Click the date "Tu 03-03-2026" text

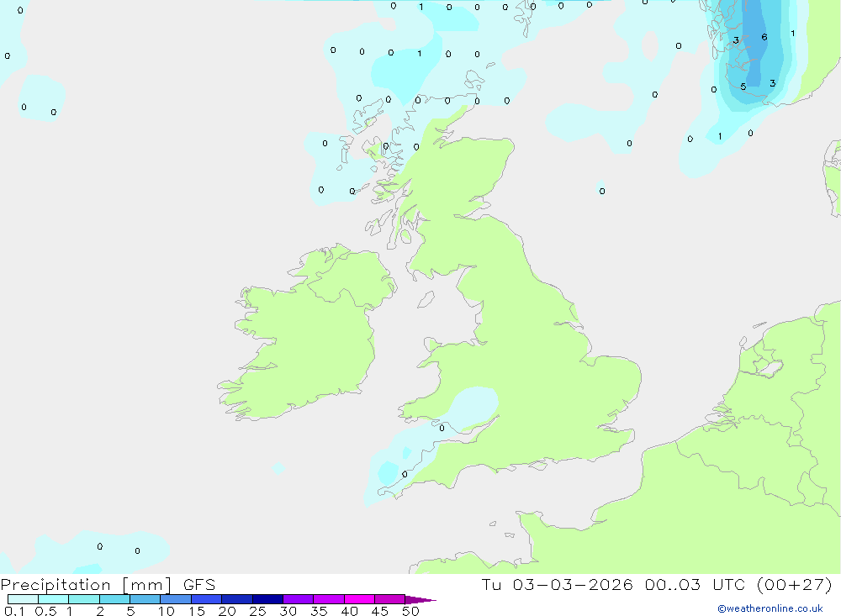[557, 584]
